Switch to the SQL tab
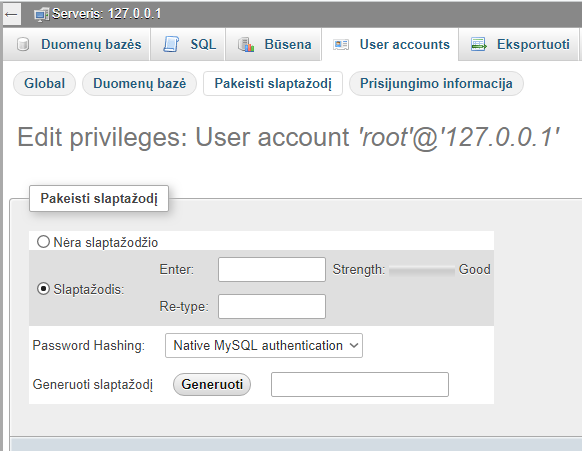 [x=188, y=45]
